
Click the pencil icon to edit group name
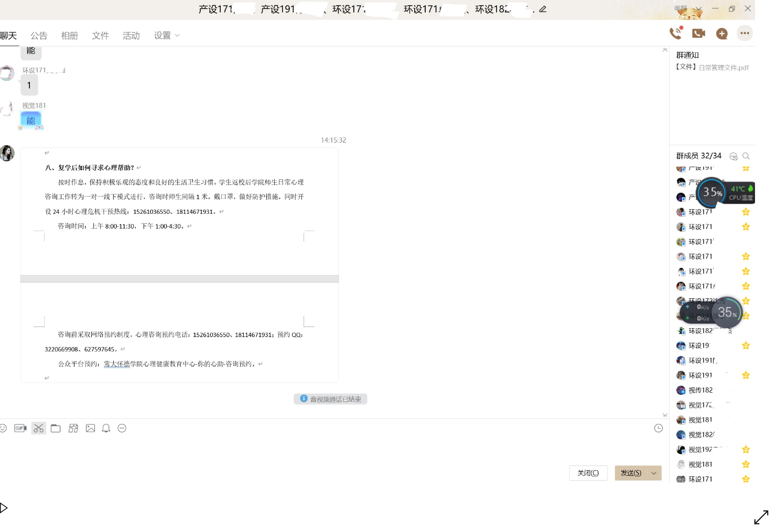[x=543, y=9]
